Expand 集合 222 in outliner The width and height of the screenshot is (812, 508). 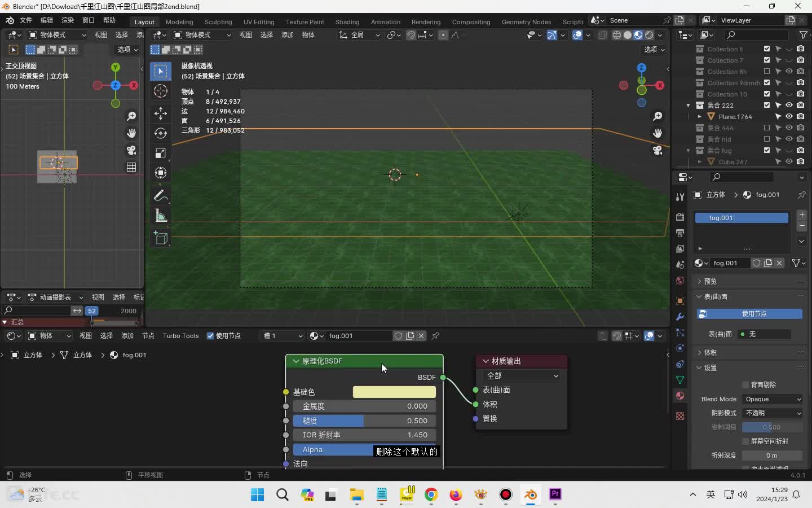point(688,106)
